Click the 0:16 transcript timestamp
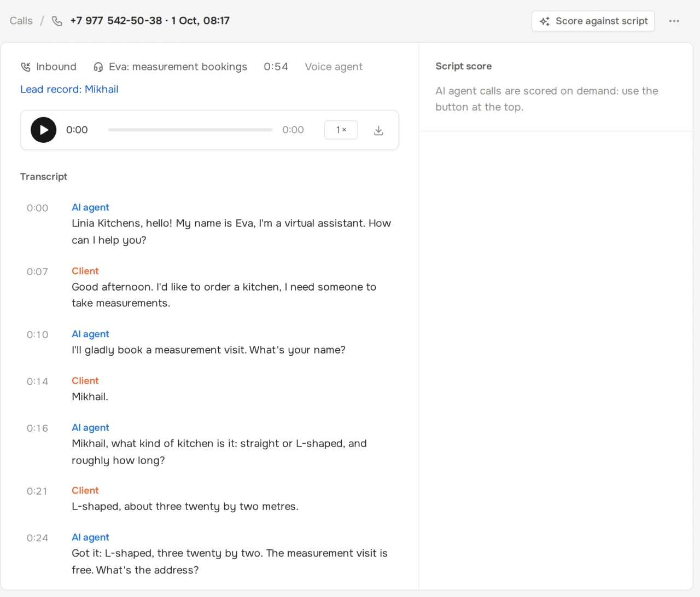Screen dimensions: 700x597 (x=37, y=428)
